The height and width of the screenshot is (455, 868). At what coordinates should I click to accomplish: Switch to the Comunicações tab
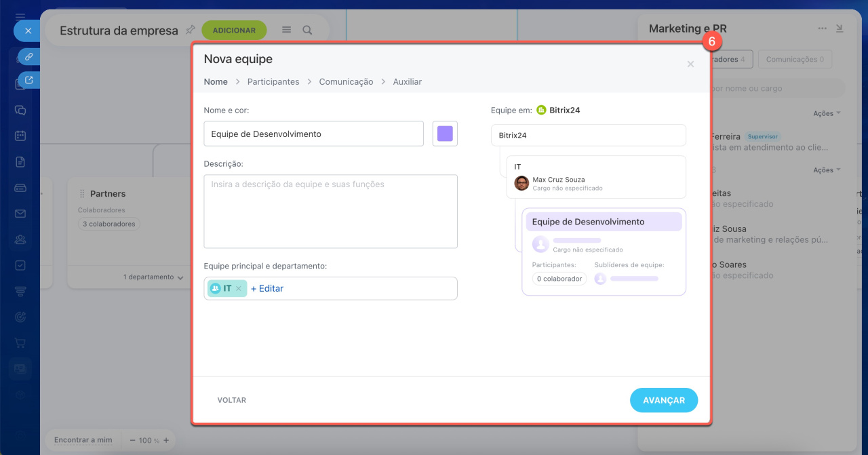[x=794, y=60]
